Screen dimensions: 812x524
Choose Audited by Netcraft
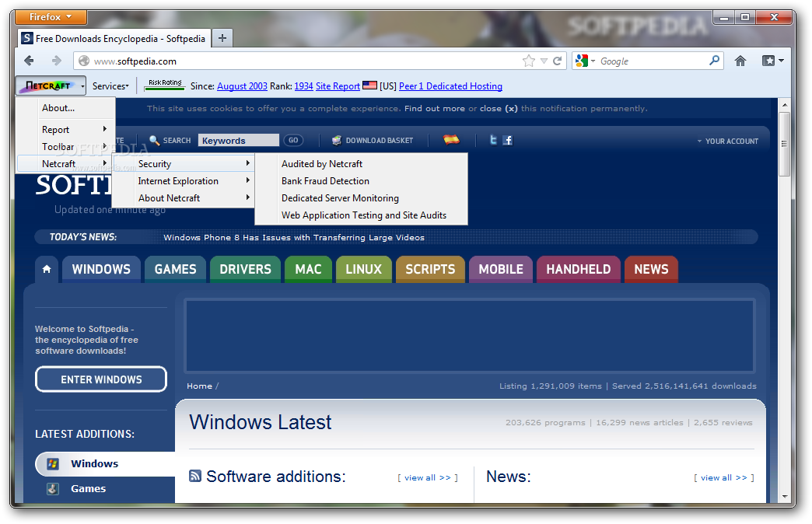(x=362, y=163)
